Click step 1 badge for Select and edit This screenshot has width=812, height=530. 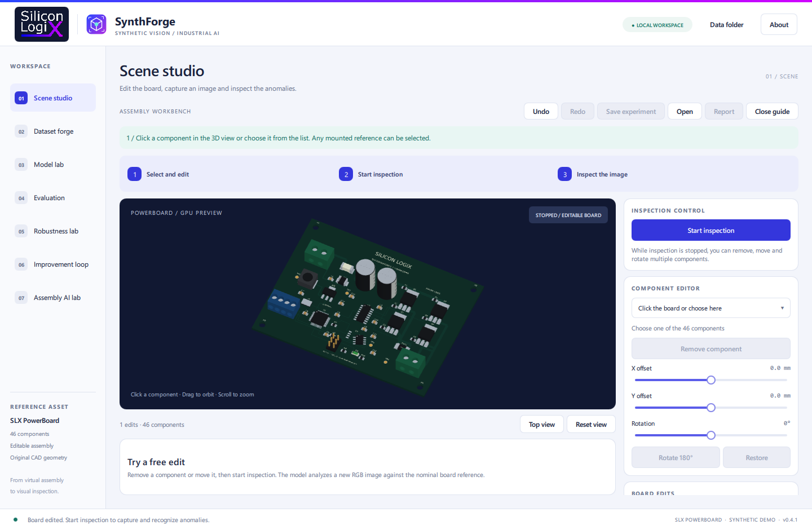tap(135, 174)
